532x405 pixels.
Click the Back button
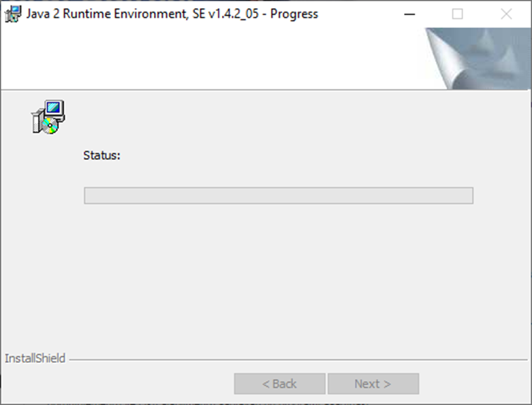(x=279, y=384)
